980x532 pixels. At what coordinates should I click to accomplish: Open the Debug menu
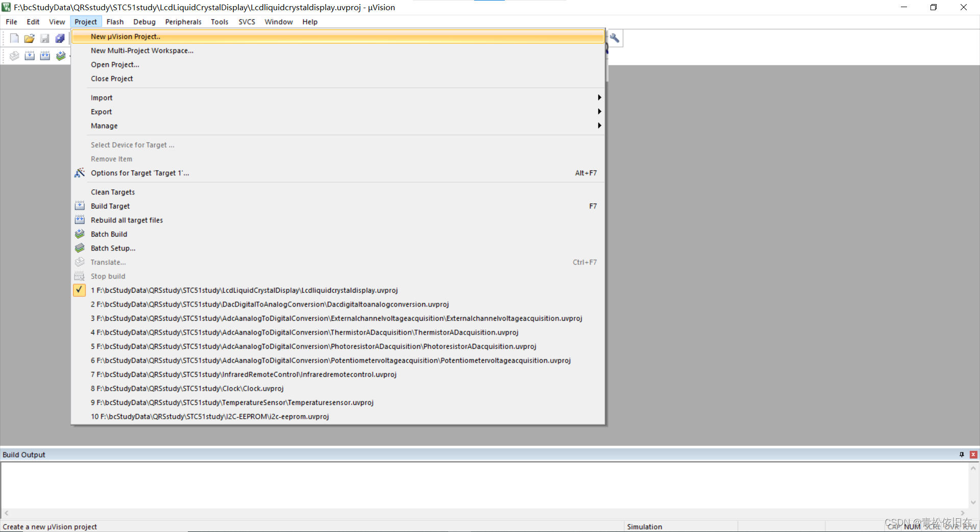click(x=144, y=22)
